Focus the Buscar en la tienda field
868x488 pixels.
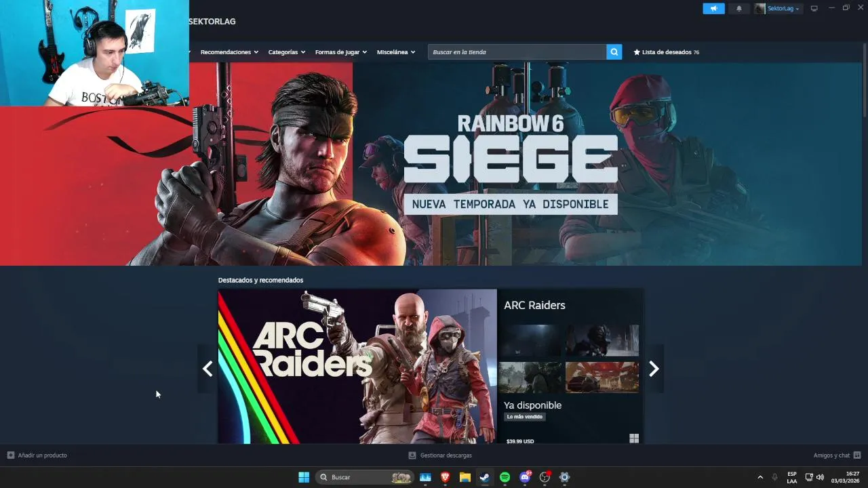point(517,52)
